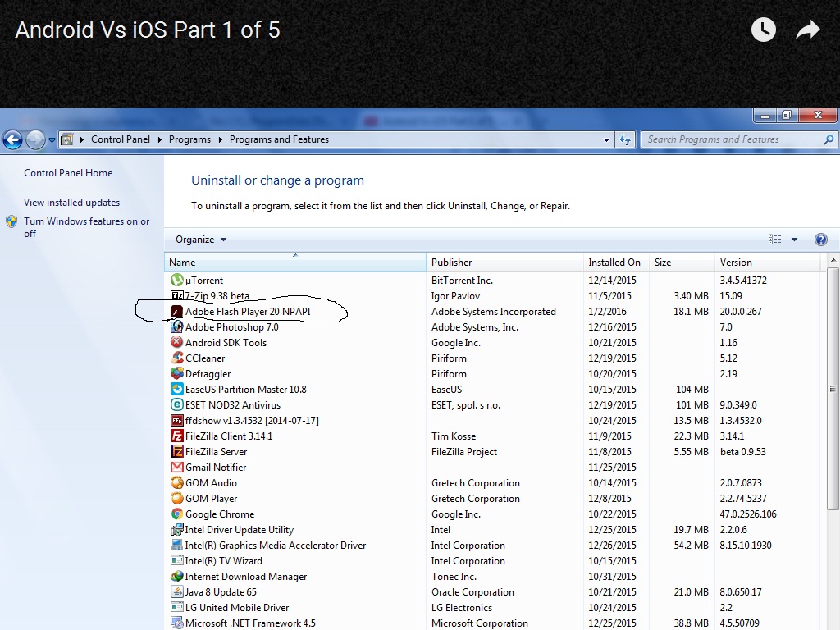Screen dimensions: 840x630
Task: Expand the address bar history dropdown
Action: tap(606, 139)
